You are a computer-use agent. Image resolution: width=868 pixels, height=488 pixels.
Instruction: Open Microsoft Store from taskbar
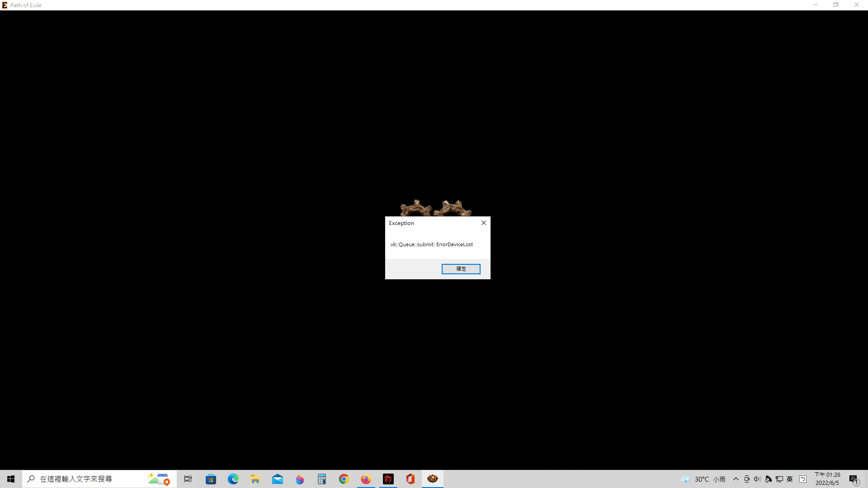pos(211,479)
